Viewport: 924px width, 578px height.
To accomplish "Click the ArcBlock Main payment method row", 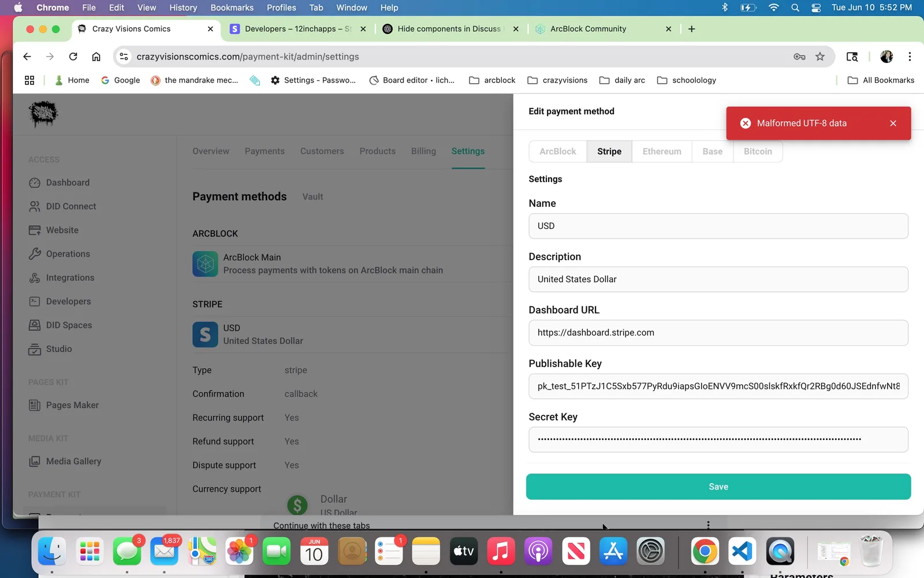I will coord(352,264).
